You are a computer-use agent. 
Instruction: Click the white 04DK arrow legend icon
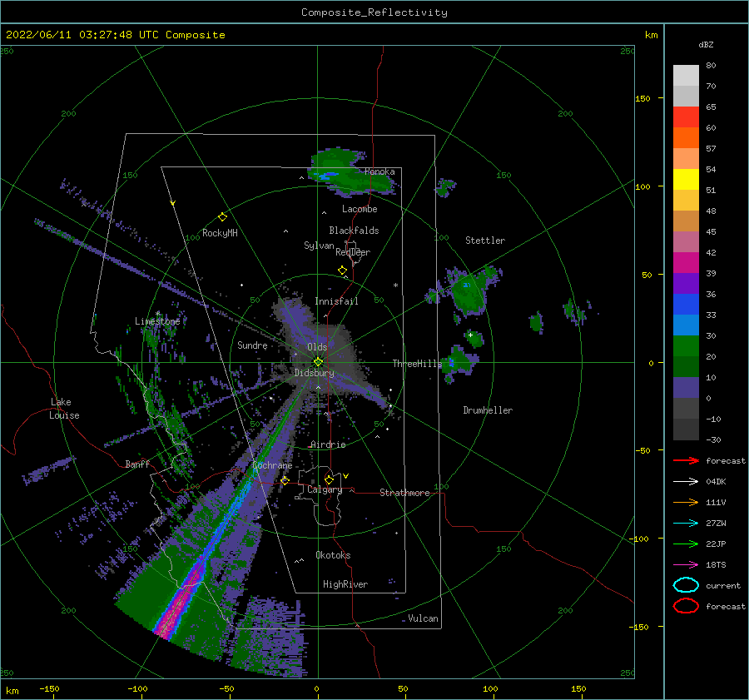coord(686,482)
